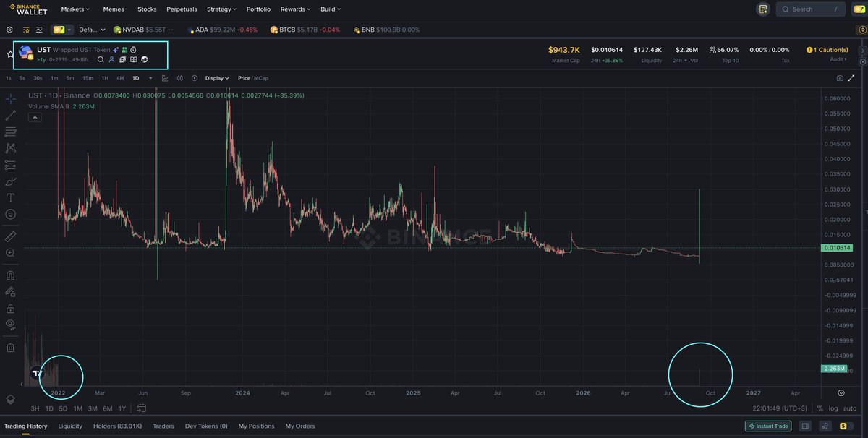Open the 1 Caution(s) audit link
The height and width of the screenshot is (438, 868).
click(x=827, y=50)
